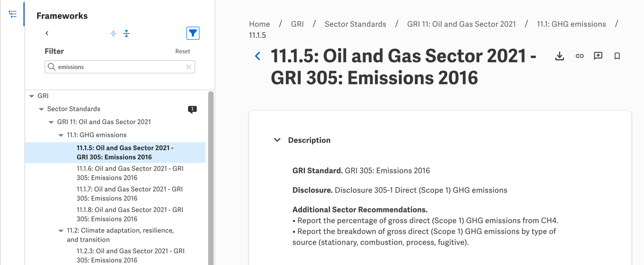The image size is (644, 265).
Task: Collapse all tree nodes icon
Action: click(x=126, y=33)
